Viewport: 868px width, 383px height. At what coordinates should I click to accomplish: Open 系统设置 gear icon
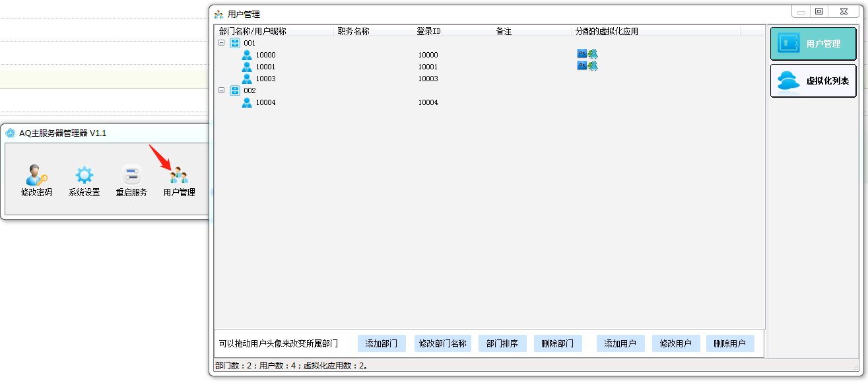coord(84,176)
